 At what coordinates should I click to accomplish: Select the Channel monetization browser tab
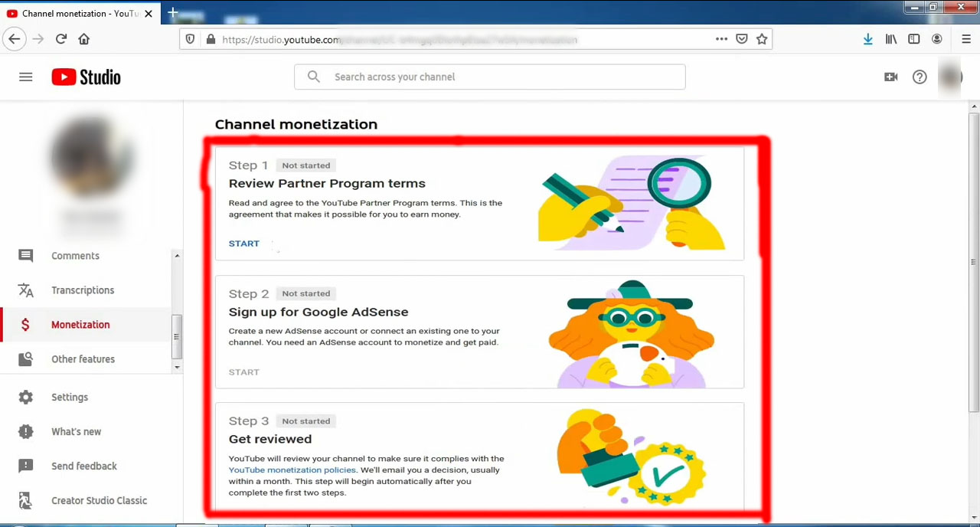tap(80, 14)
